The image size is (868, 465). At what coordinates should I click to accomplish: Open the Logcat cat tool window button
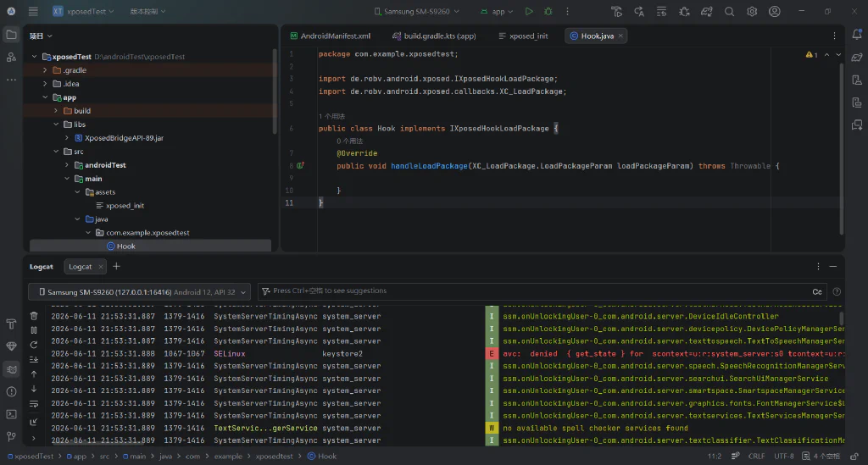coord(11,368)
